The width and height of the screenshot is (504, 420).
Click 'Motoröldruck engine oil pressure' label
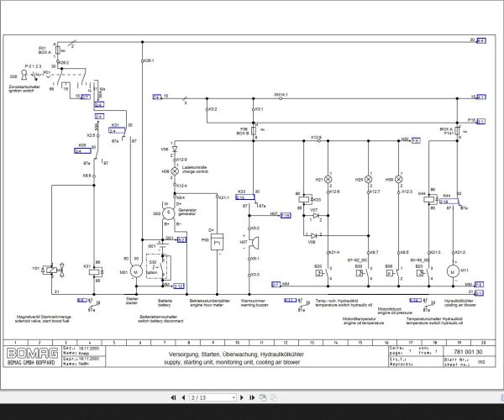point(395,311)
